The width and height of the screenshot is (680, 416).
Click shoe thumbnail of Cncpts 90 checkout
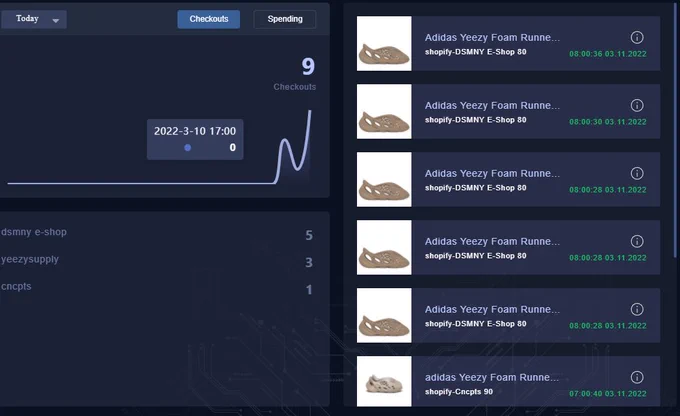384,381
